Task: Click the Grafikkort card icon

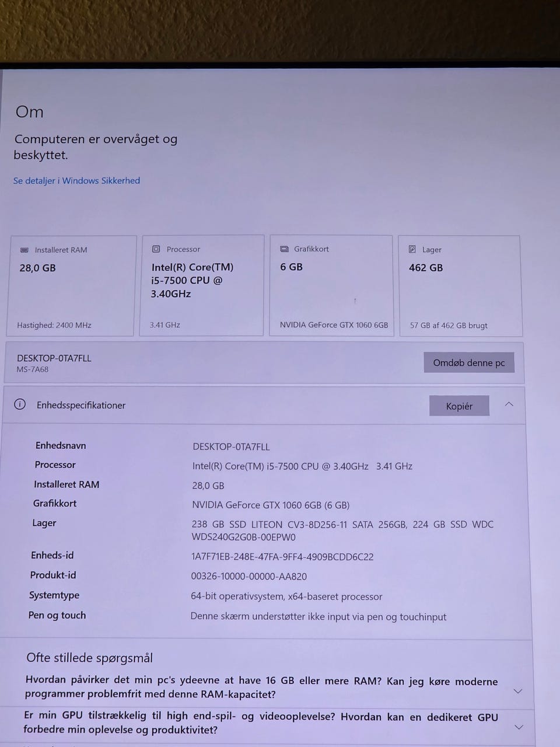Action: (284, 249)
